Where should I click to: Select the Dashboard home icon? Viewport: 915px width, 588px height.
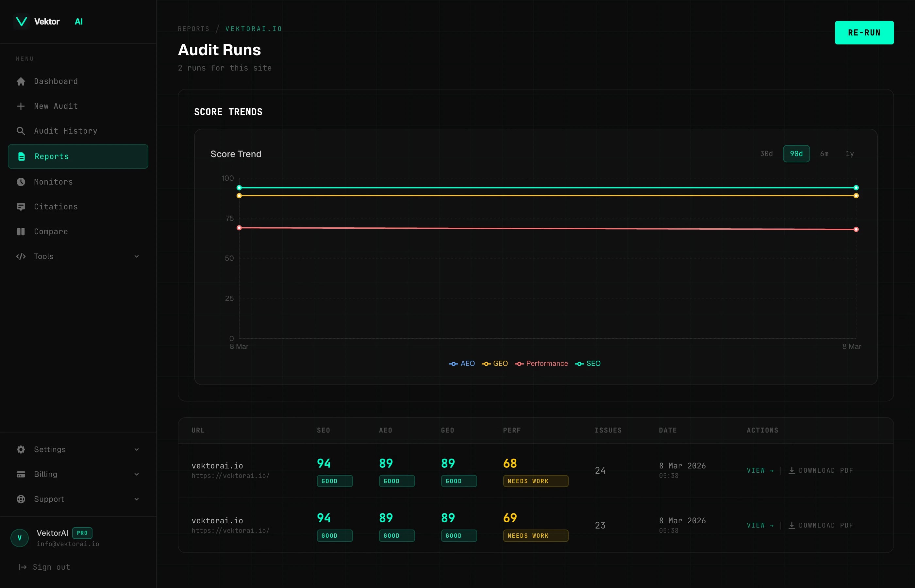21,81
